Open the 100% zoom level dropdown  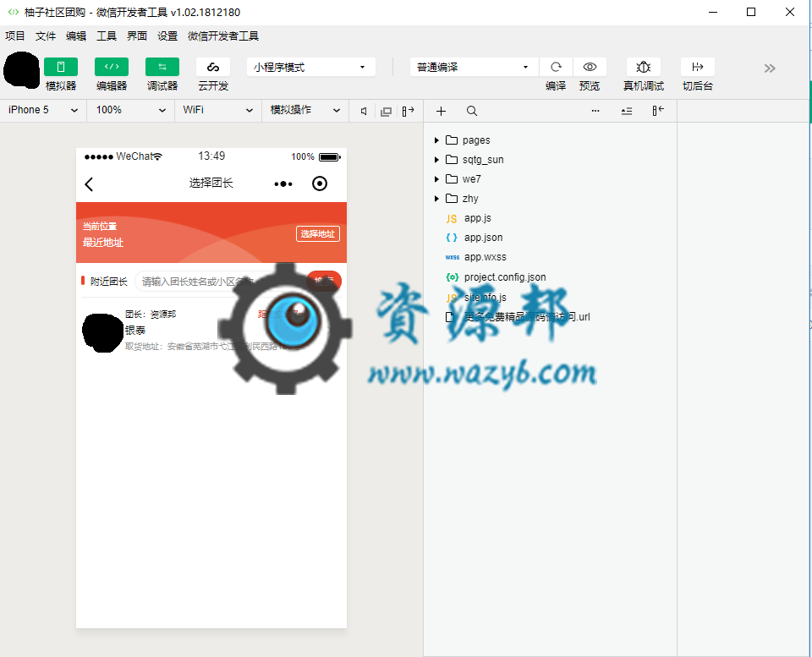[x=131, y=110]
